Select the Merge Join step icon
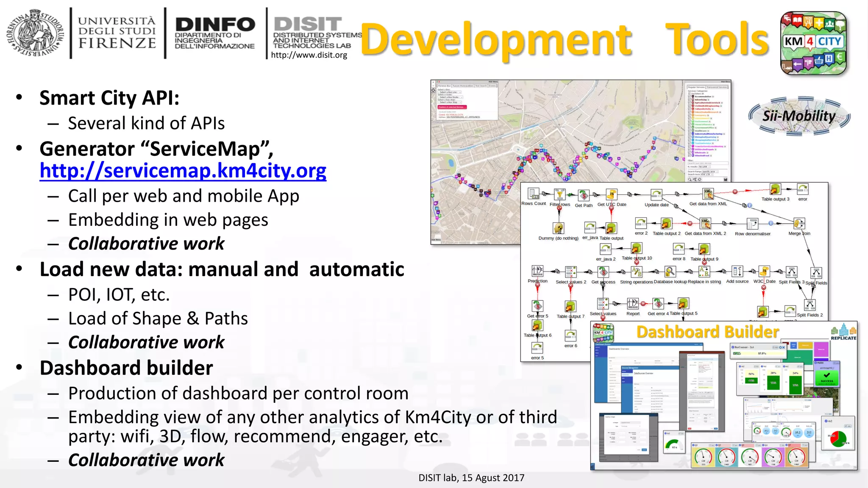 (x=799, y=223)
